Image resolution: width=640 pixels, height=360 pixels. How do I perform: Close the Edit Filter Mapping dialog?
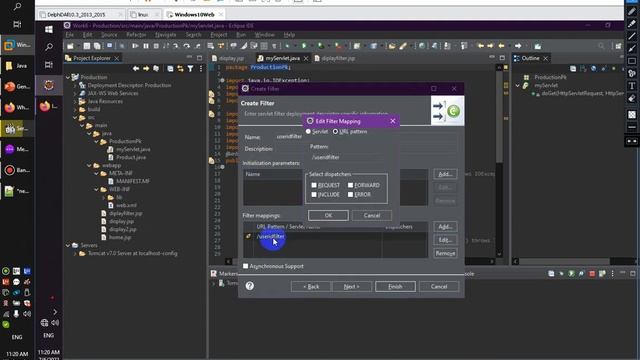click(393, 121)
